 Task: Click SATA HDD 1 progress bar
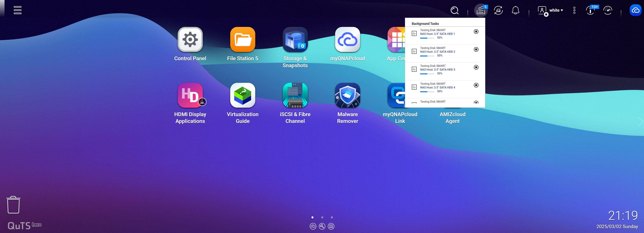(427, 38)
